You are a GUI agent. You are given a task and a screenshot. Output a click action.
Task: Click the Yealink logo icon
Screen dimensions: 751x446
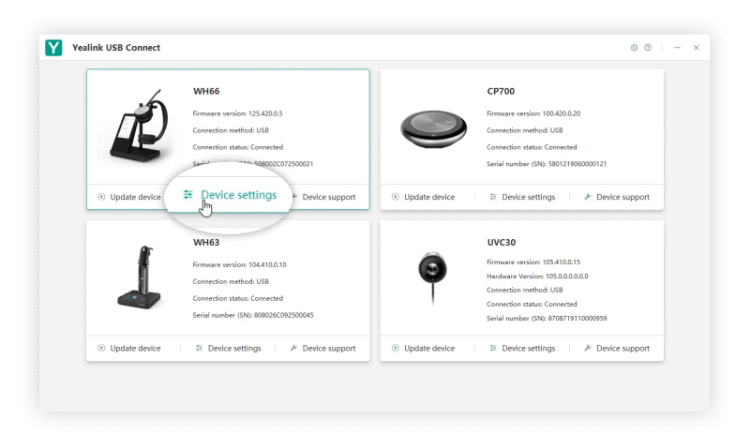point(54,48)
